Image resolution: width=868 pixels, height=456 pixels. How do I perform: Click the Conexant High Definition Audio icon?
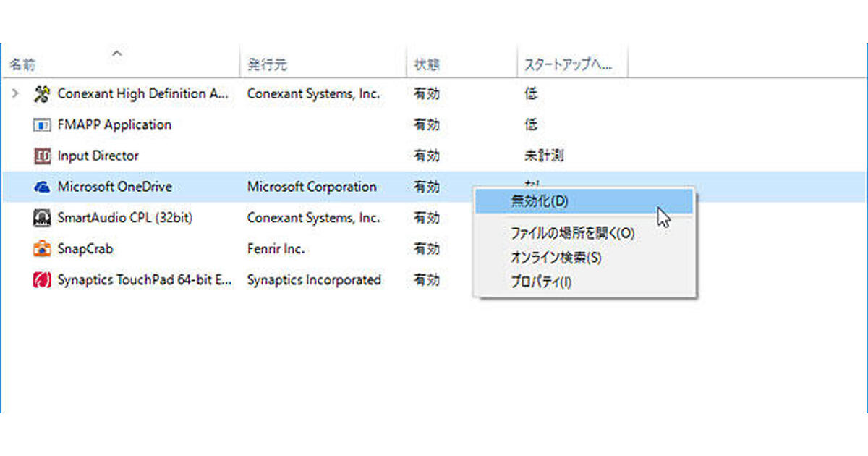(42, 93)
